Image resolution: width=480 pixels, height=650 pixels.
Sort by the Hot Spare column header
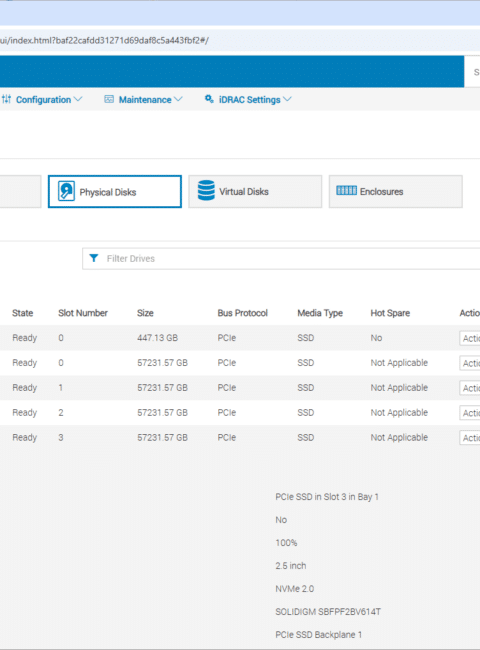coord(390,313)
